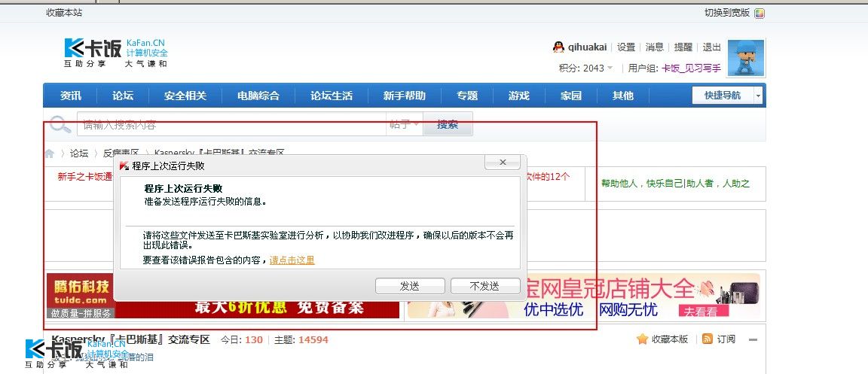Screen dimensions: 868x374
Task: Click the wide-layout switch icon
Action: pyautogui.click(x=759, y=13)
